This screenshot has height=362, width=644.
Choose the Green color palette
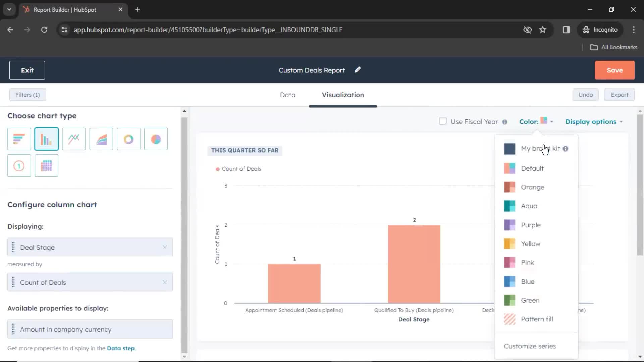click(536, 300)
